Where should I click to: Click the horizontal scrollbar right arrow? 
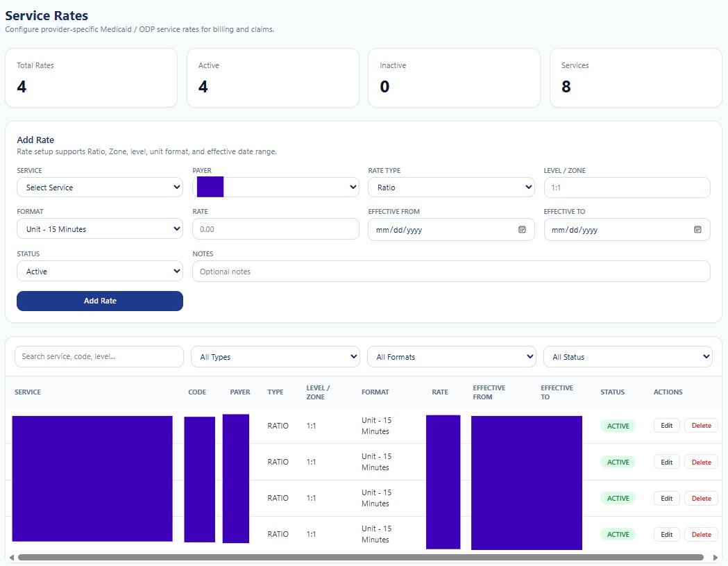pyautogui.click(x=716, y=557)
